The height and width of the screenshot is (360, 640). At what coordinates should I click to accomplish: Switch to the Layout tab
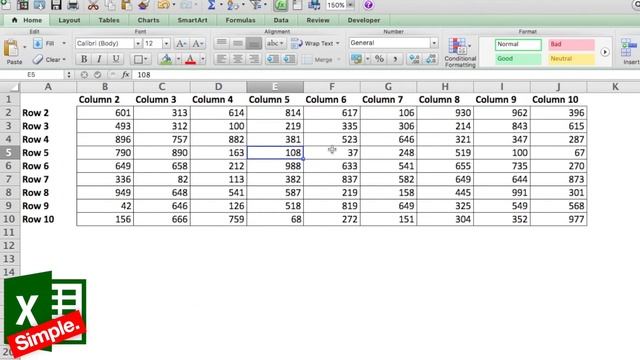coord(69,20)
